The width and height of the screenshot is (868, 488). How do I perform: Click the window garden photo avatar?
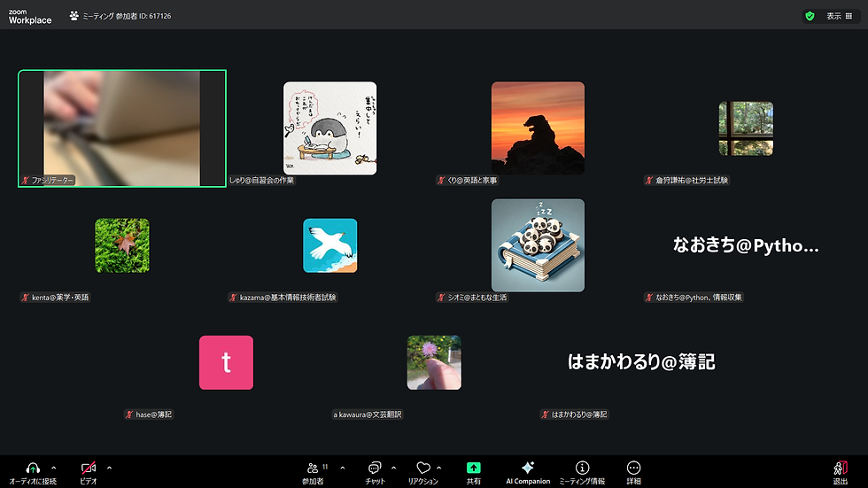click(x=746, y=128)
